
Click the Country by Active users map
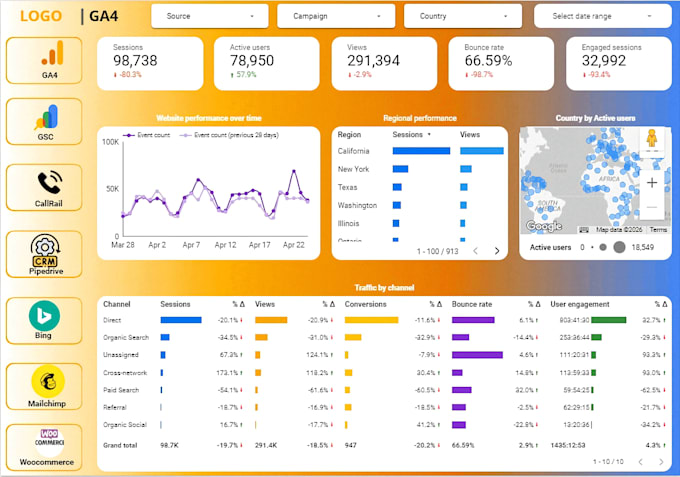coord(595,180)
